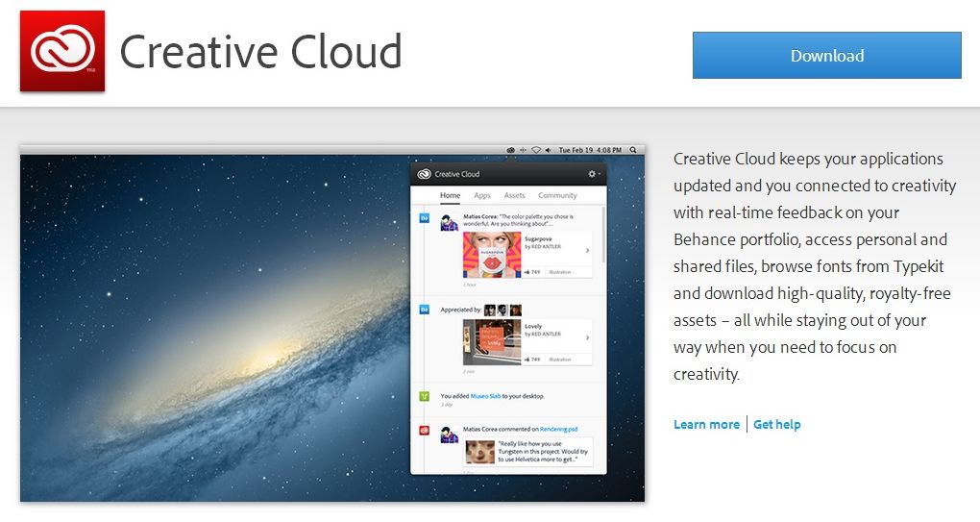Click the cloud logo in the panel header
The height and width of the screenshot is (522, 980).
[425, 174]
